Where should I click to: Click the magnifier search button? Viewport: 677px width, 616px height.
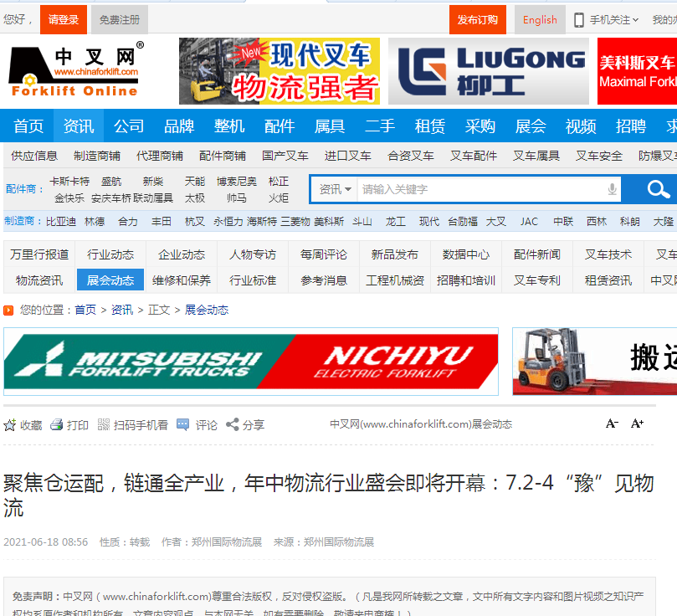tap(659, 189)
